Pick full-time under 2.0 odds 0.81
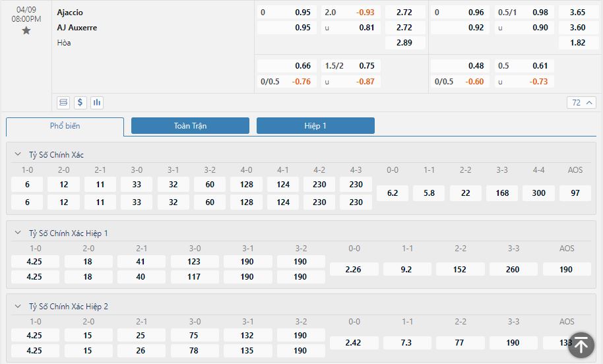Viewport: 603px width, 364px height. click(351, 28)
